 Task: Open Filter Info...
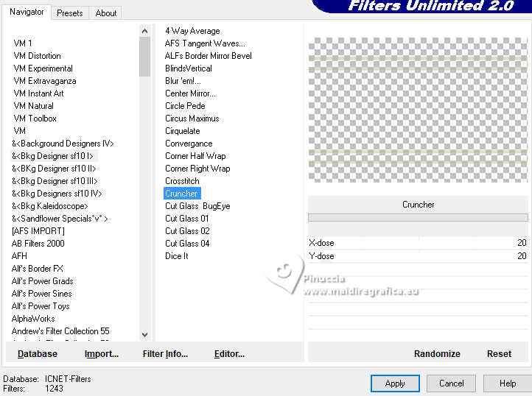[165, 354]
